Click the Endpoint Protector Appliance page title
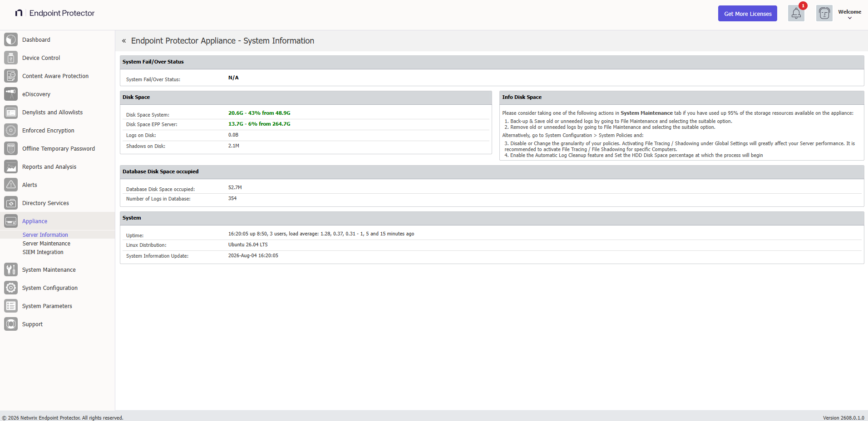Image resolution: width=868 pixels, height=421 pixels. 222,41
